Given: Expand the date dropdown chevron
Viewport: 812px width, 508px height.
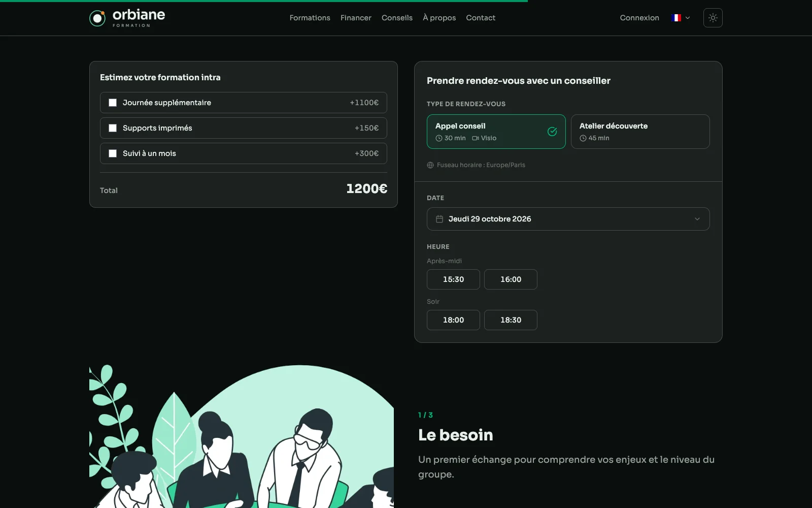Looking at the screenshot, I should click(697, 219).
